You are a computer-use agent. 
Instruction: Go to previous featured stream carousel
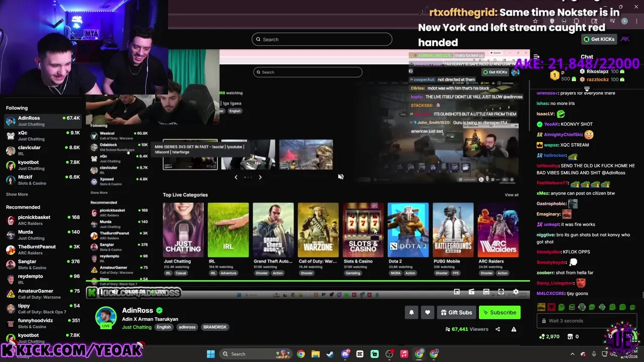(235, 177)
